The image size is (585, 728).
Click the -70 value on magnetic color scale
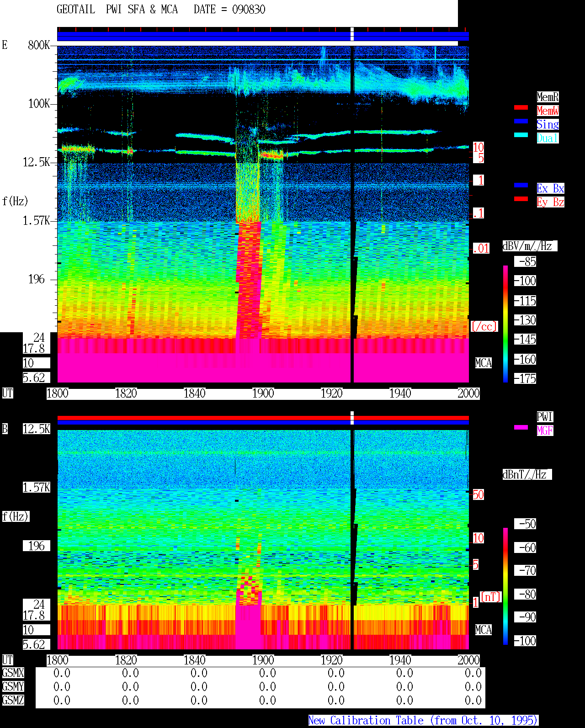coord(526,570)
